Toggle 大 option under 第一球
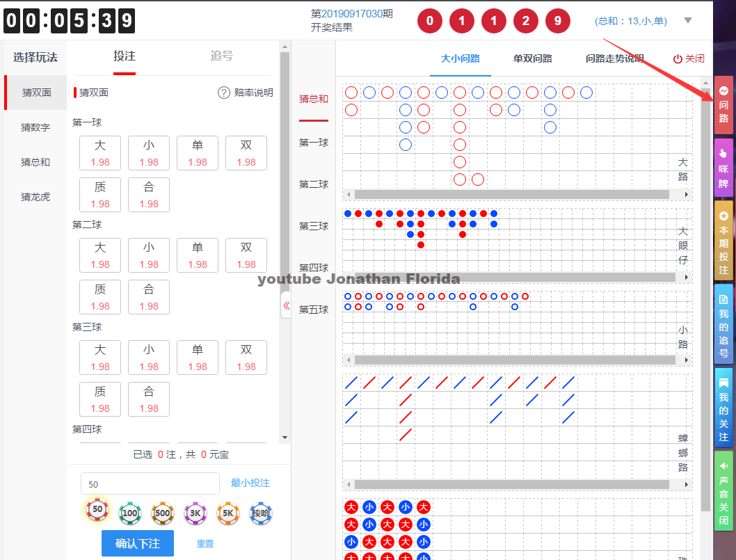 (x=100, y=153)
